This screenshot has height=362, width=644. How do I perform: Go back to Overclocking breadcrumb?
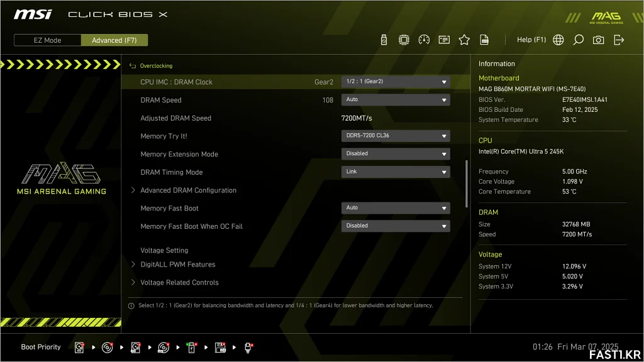(x=156, y=65)
